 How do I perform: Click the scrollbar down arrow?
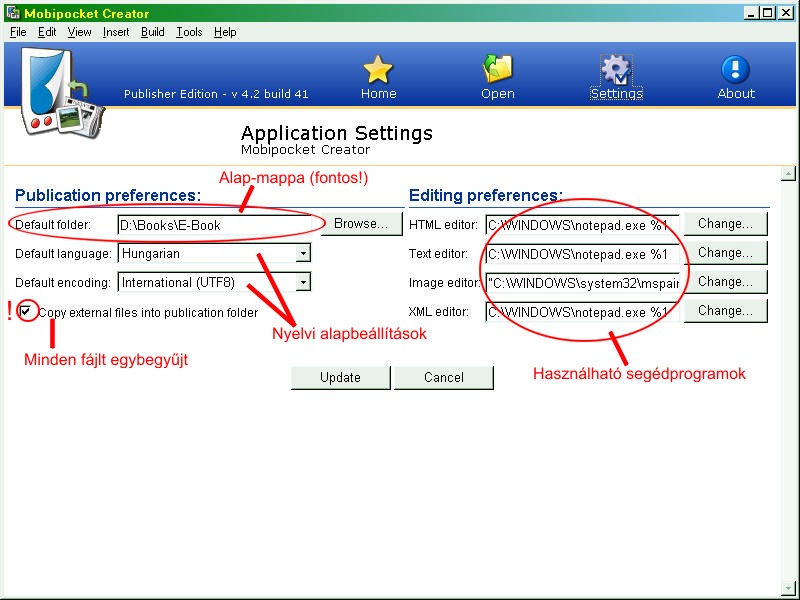click(x=788, y=588)
